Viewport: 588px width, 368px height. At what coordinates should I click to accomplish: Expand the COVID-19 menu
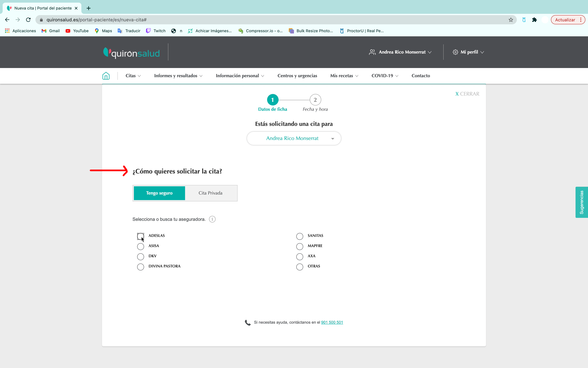coord(385,76)
